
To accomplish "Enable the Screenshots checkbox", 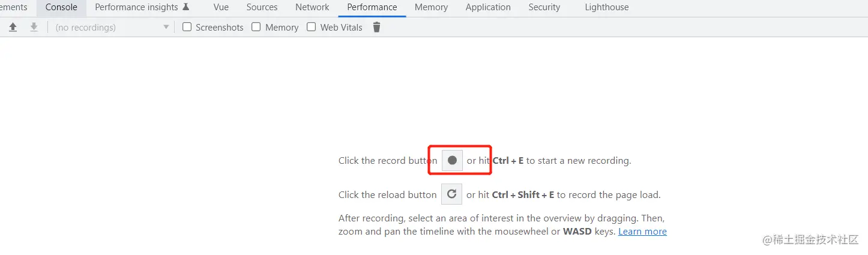I will (x=187, y=27).
